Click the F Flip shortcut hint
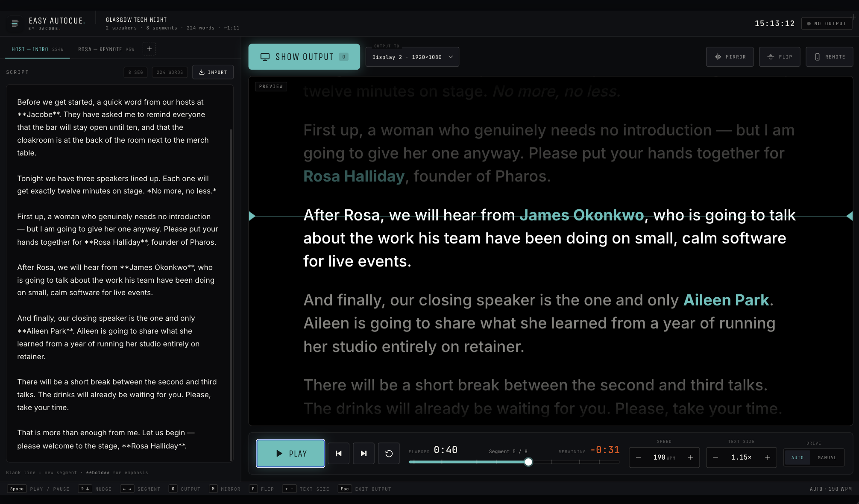 (261, 489)
